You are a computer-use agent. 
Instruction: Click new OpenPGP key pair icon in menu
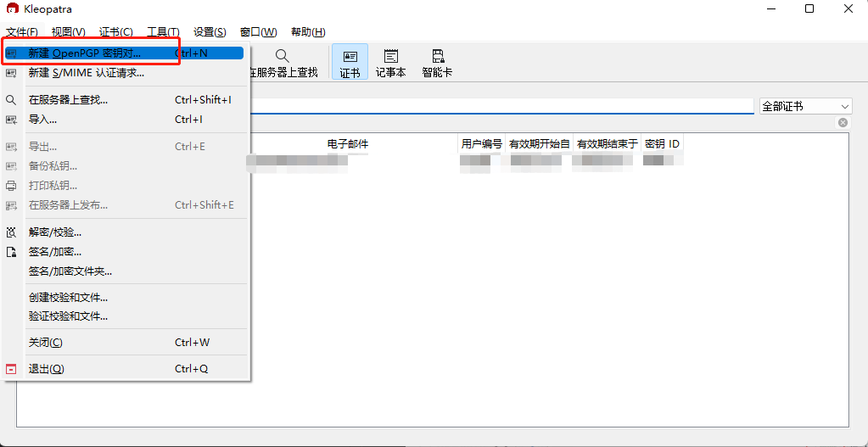click(11, 53)
